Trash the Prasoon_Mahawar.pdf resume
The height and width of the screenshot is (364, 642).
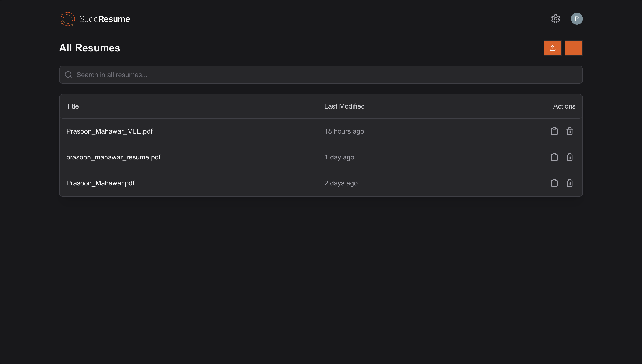click(x=570, y=183)
